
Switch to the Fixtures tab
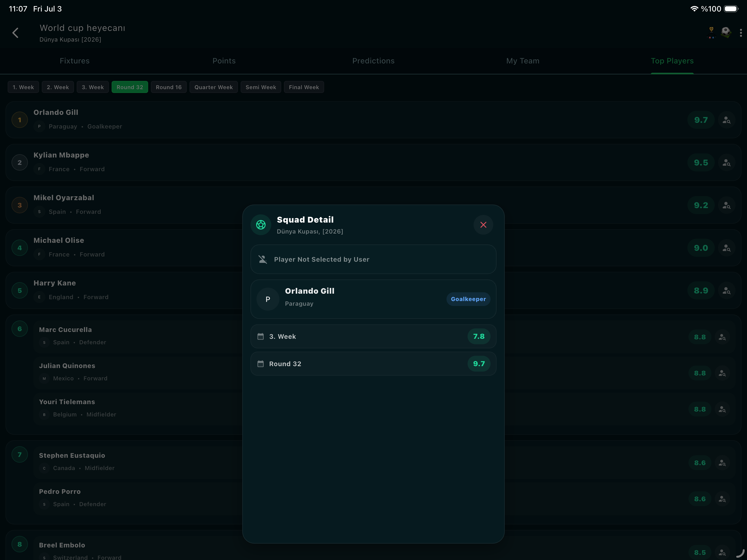(75, 61)
